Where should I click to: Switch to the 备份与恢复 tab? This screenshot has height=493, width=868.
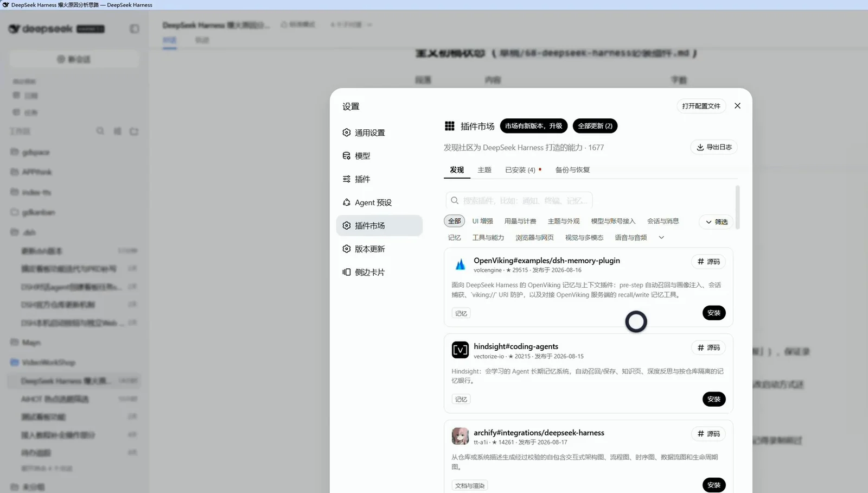pyautogui.click(x=572, y=170)
